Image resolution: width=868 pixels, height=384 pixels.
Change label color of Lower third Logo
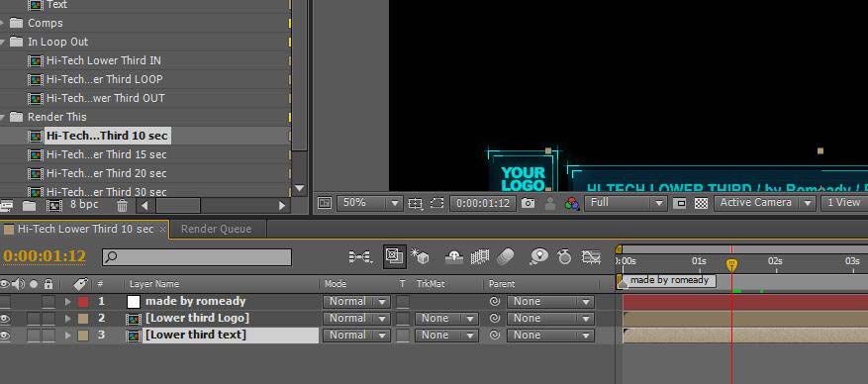[83, 318]
